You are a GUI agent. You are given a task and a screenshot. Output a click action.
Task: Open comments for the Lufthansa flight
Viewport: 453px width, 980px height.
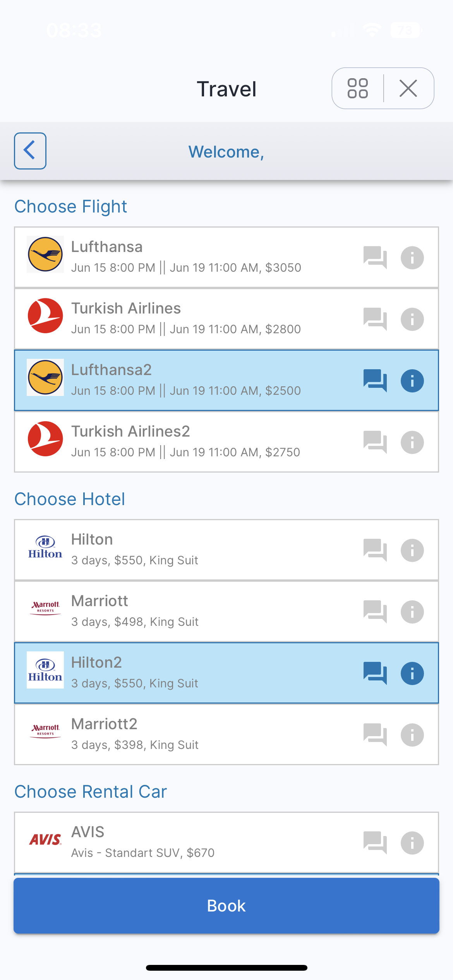(x=375, y=257)
